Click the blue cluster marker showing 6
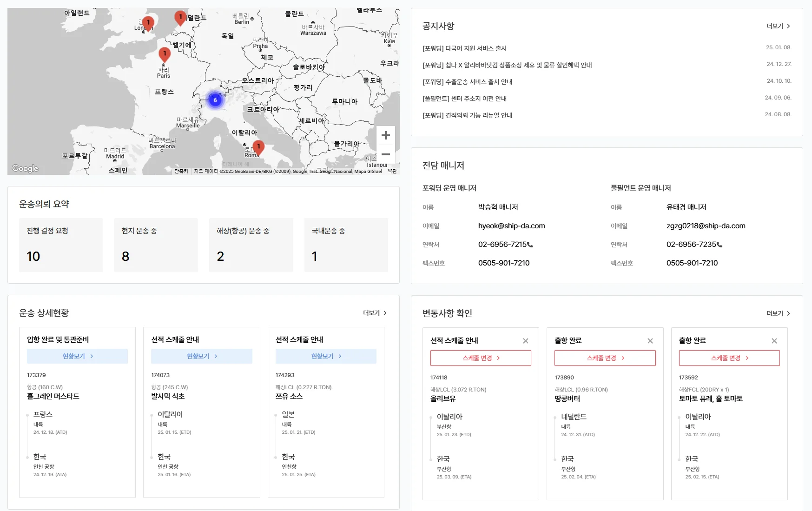812x511 pixels. click(215, 100)
